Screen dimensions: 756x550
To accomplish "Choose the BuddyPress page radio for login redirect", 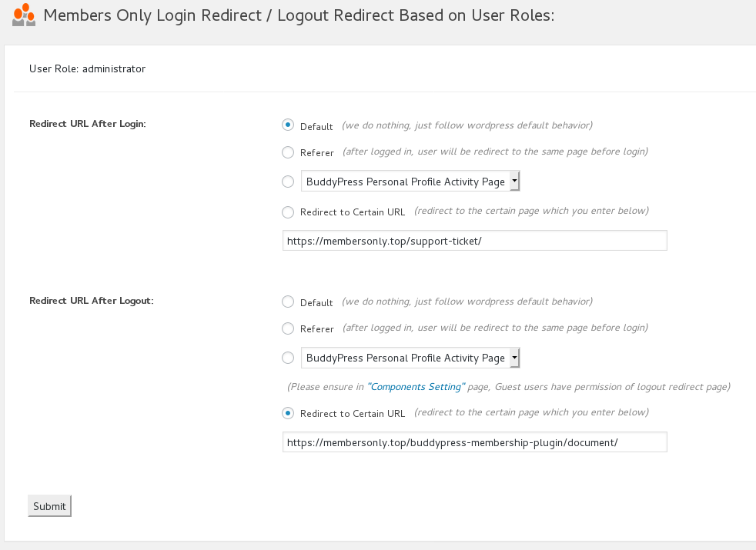I will pos(287,181).
